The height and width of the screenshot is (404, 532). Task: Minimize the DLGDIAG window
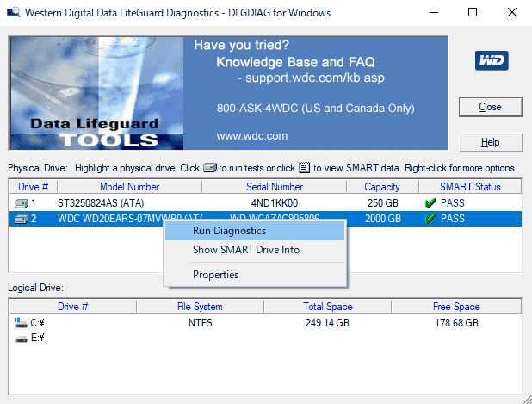pos(434,13)
